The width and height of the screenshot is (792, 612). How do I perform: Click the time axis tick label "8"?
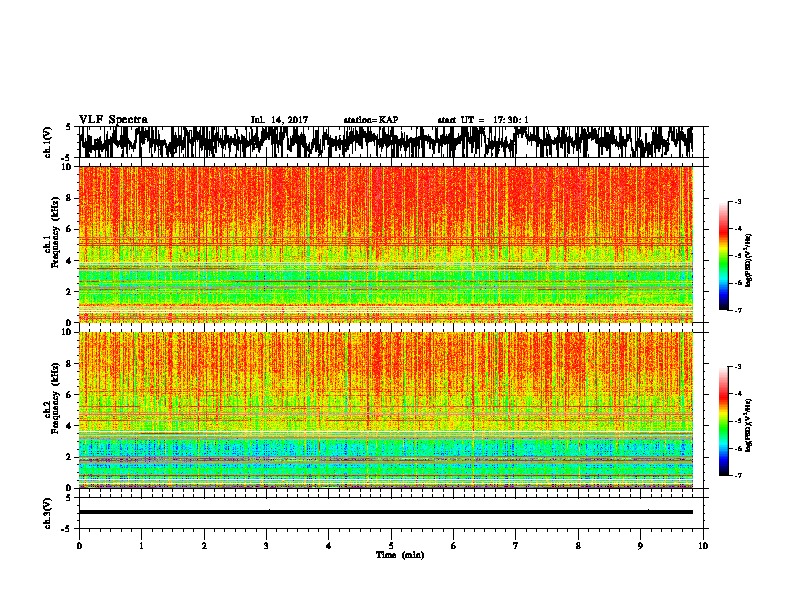point(578,546)
